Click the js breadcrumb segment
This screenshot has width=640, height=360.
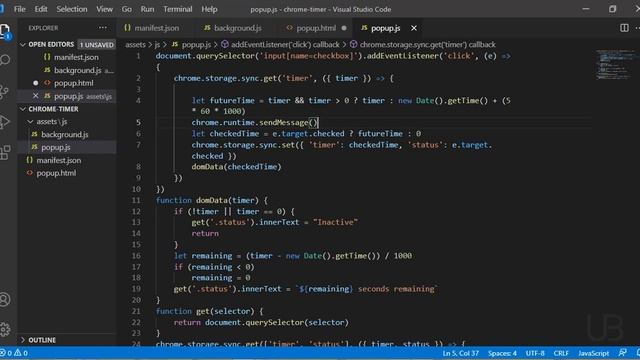pyautogui.click(x=157, y=44)
